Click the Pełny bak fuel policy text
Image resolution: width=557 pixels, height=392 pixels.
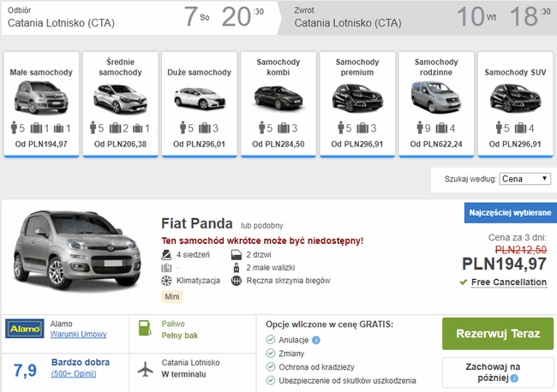point(180,336)
